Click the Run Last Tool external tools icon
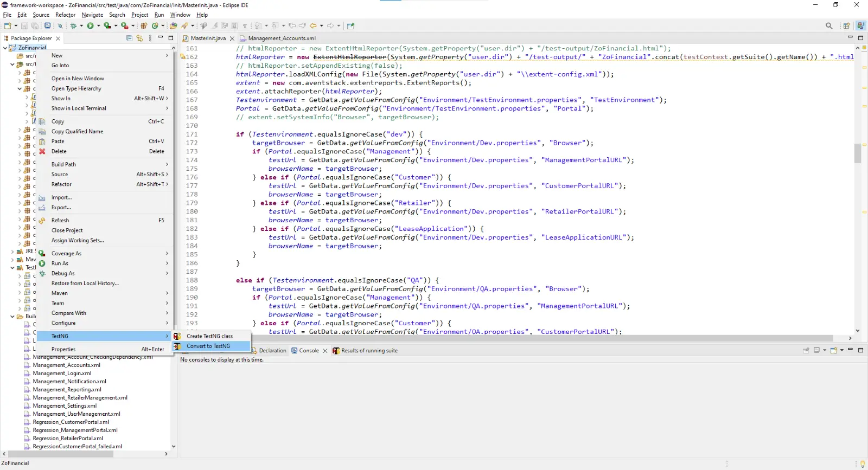 [124, 25]
